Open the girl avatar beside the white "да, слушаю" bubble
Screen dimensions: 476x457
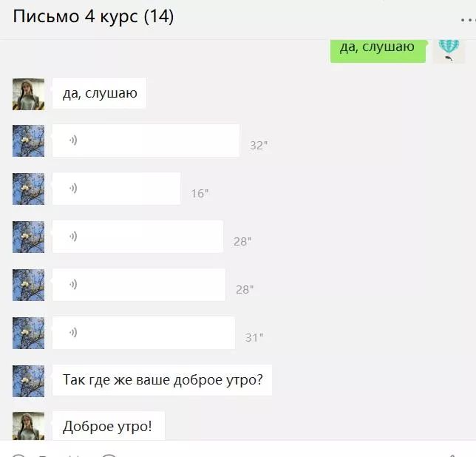click(x=28, y=94)
